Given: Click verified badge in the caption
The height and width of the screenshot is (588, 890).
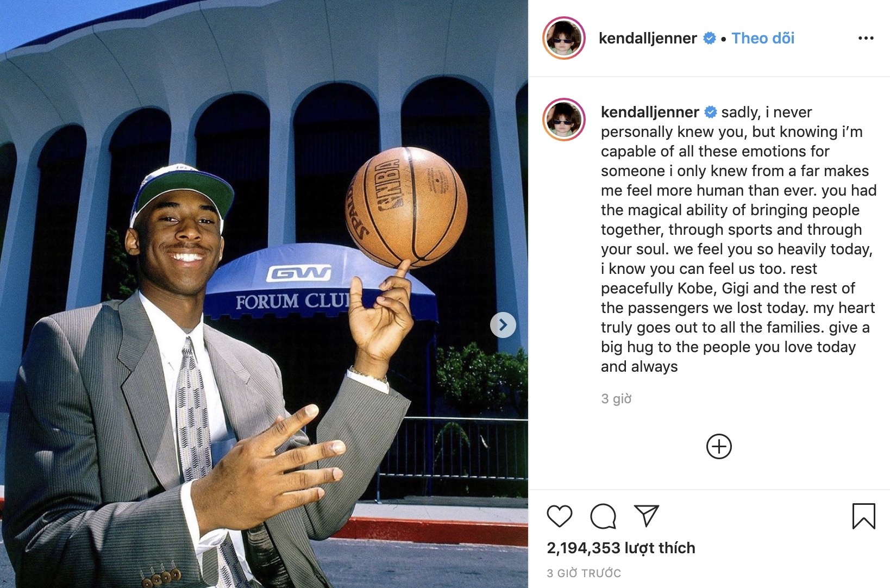Looking at the screenshot, I should [711, 112].
